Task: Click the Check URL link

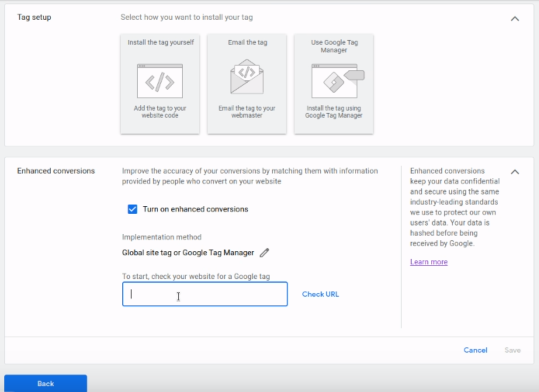Action: pyautogui.click(x=321, y=294)
